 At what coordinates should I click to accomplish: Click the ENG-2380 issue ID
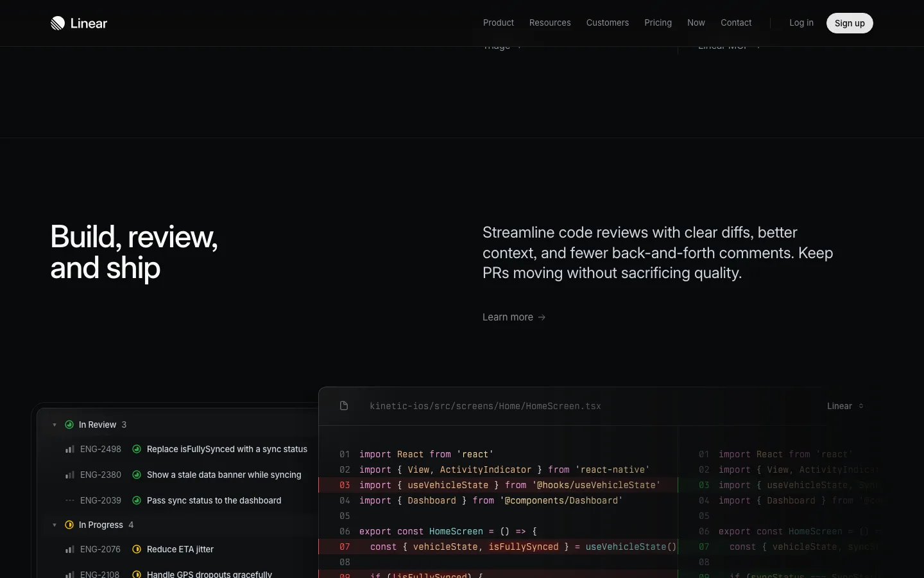101,475
